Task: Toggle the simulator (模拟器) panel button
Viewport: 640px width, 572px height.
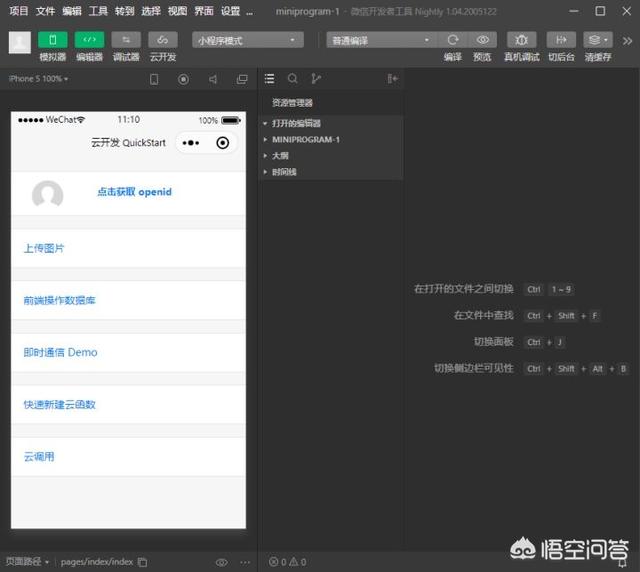Action: click(53, 40)
